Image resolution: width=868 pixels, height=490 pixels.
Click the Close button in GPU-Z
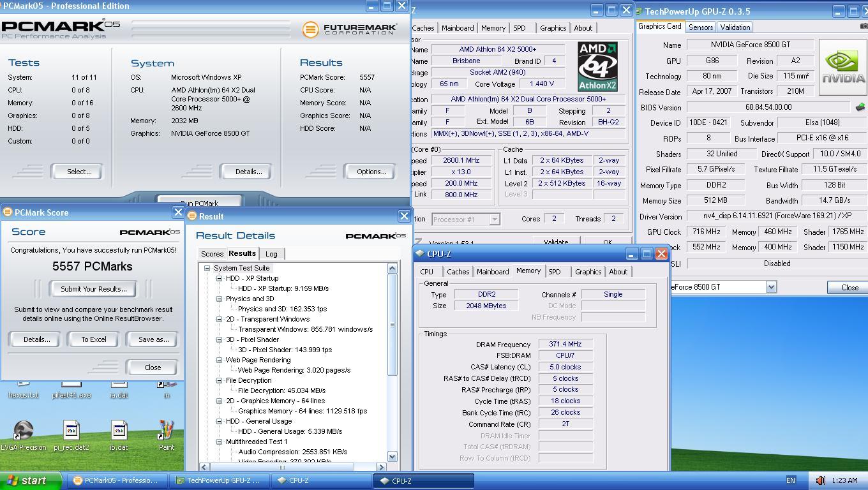pos(849,287)
